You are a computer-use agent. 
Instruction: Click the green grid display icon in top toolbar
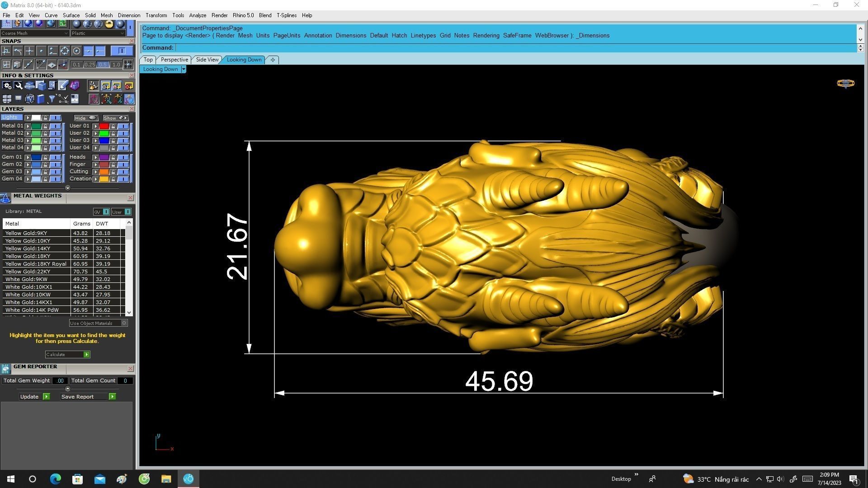pos(62,23)
